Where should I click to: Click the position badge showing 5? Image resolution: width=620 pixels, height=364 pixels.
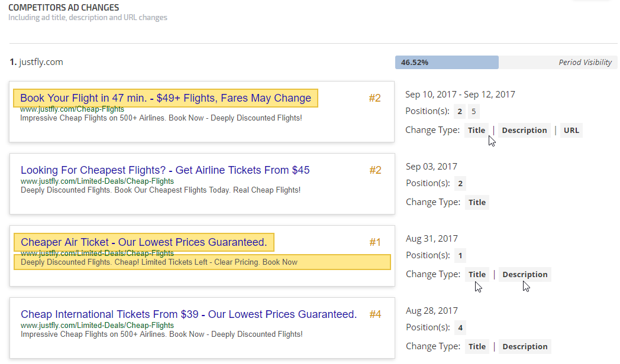[x=473, y=111]
